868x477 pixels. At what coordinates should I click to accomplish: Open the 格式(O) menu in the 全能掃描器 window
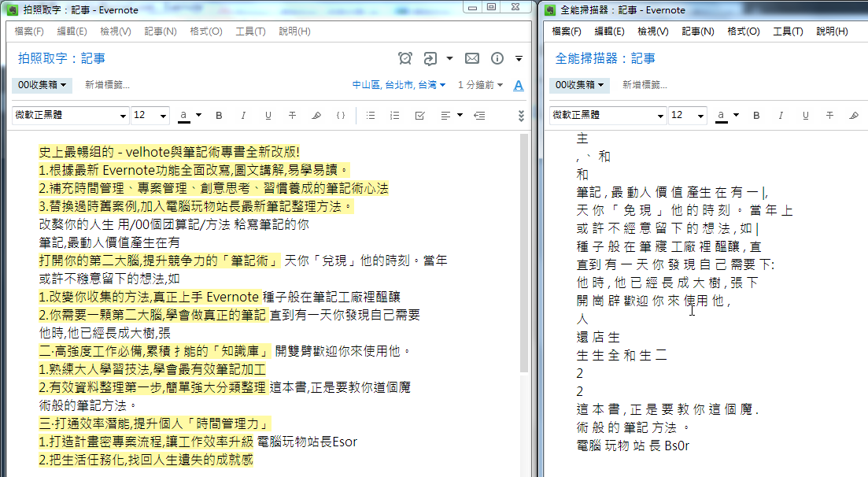744,31
